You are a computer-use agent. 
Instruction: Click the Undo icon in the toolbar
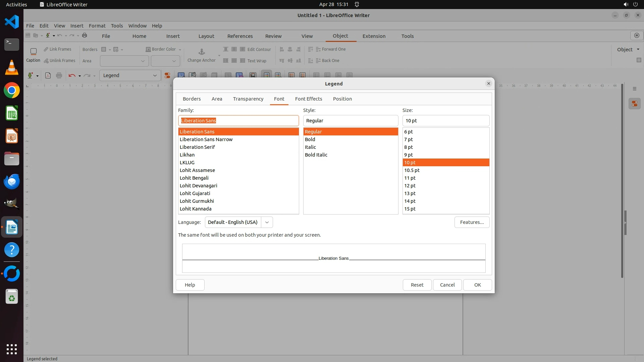(71, 75)
